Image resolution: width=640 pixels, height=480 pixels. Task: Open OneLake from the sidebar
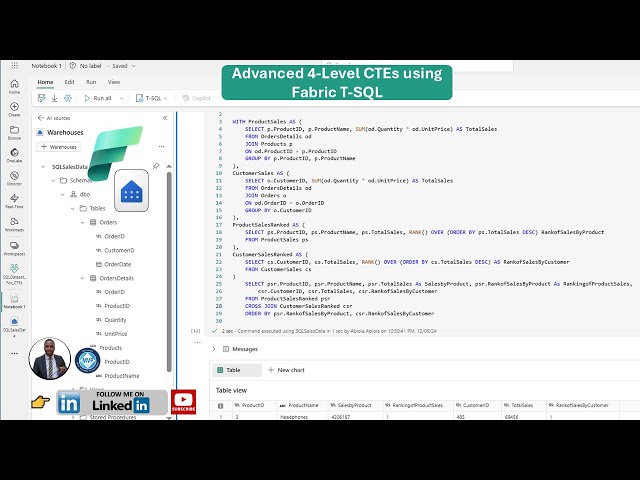pyautogui.click(x=14, y=156)
